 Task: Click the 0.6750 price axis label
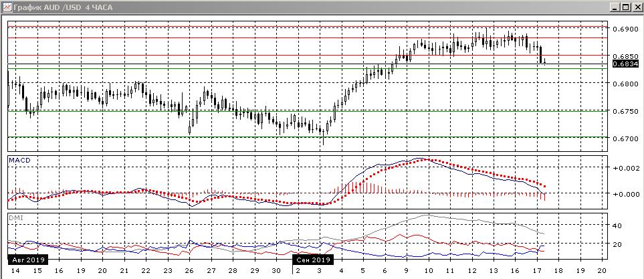coord(626,111)
